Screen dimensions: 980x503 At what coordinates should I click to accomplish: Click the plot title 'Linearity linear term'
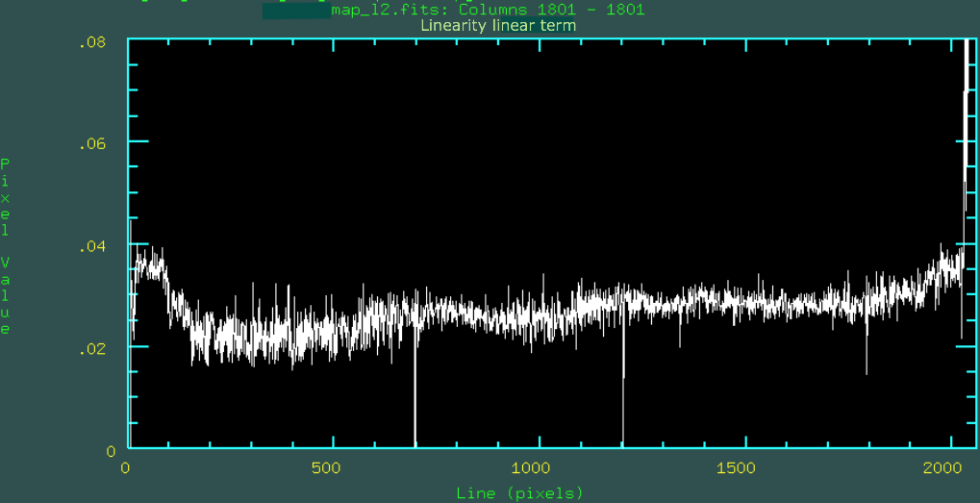(x=498, y=26)
